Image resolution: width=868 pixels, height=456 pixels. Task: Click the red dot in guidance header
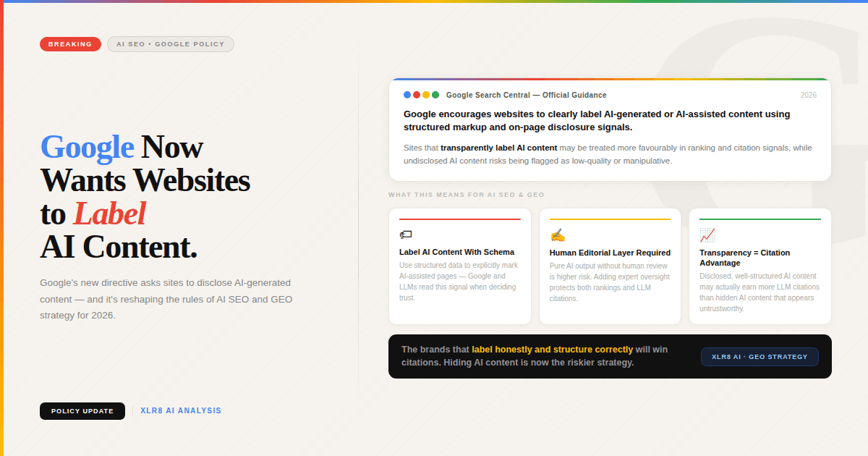coord(417,95)
